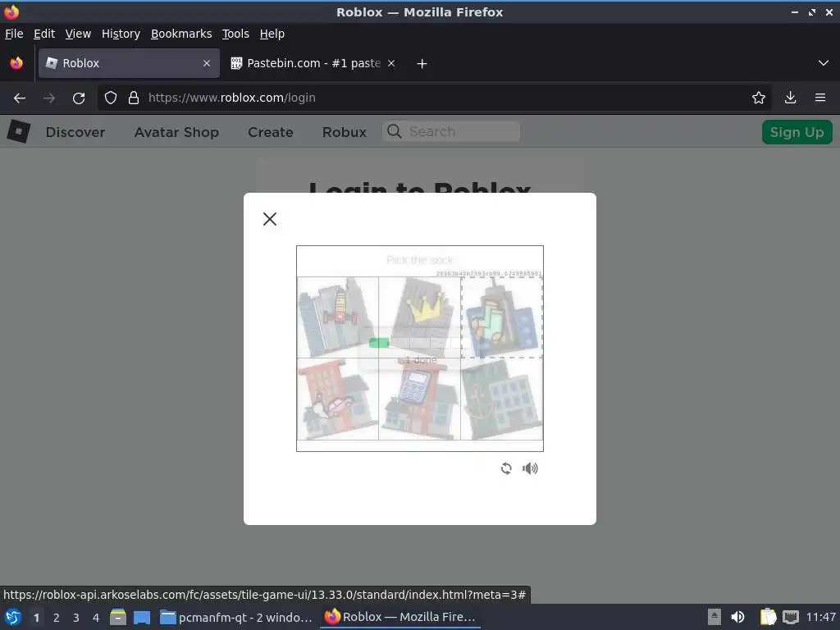Viewport: 840px width, 630px height.
Task: Reload the captcha challenge with the refresh icon
Action: click(x=505, y=468)
